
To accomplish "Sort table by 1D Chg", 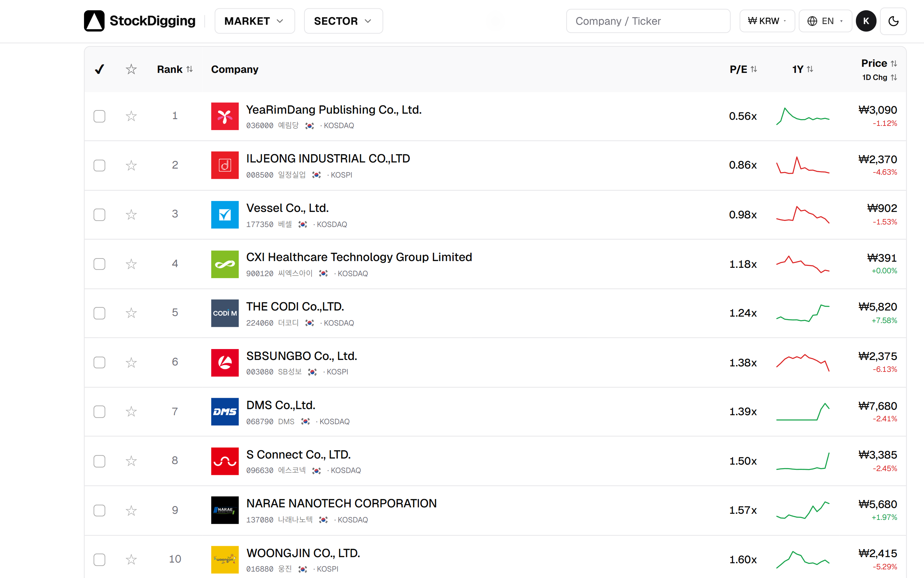I will coord(879,77).
